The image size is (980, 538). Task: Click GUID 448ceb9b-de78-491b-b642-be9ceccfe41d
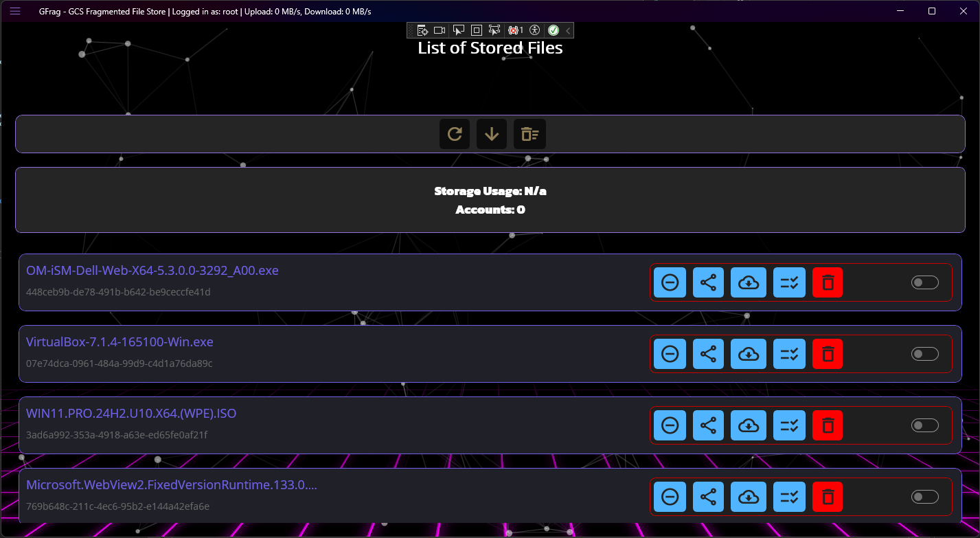(x=118, y=292)
